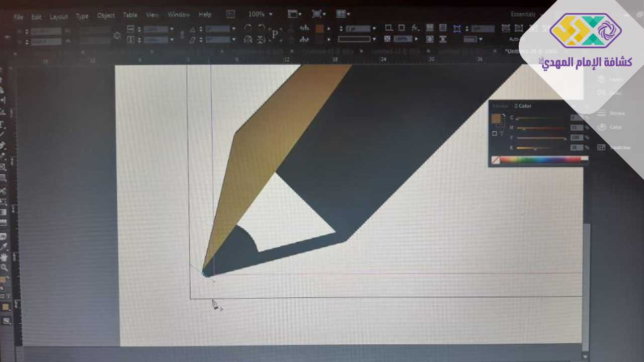Open the stroke weight dropdown
Screen dimensions: 644x362
(373, 29)
